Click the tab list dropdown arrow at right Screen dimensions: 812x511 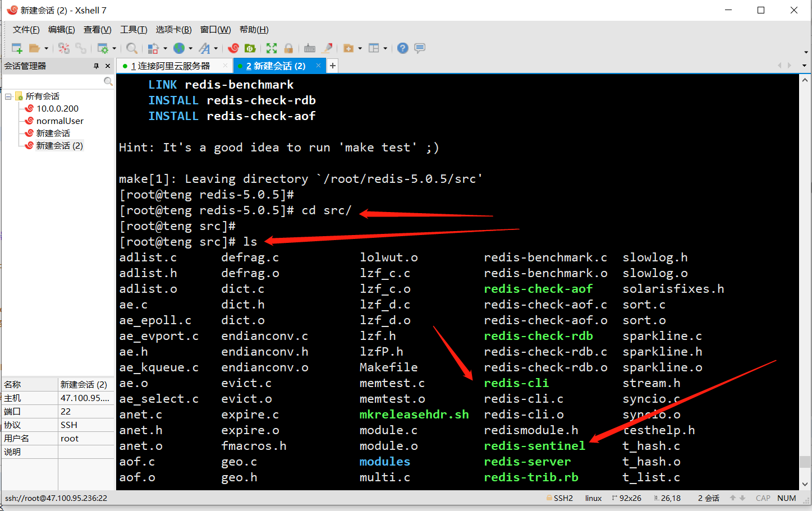click(804, 66)
